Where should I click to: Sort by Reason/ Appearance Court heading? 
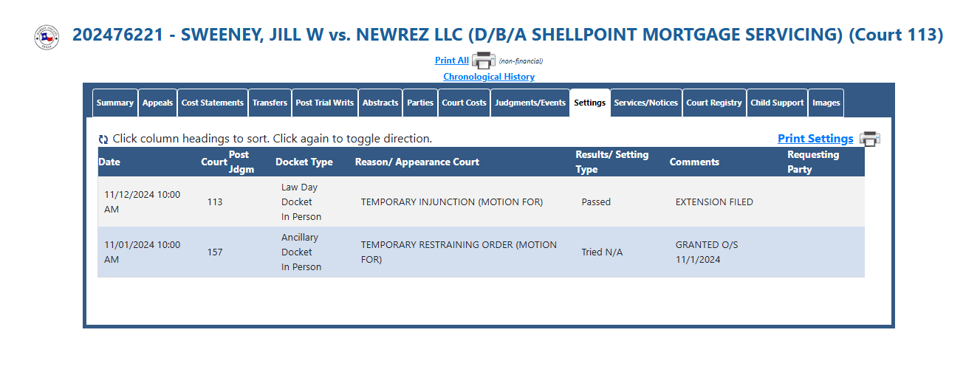tap(417, 162)
